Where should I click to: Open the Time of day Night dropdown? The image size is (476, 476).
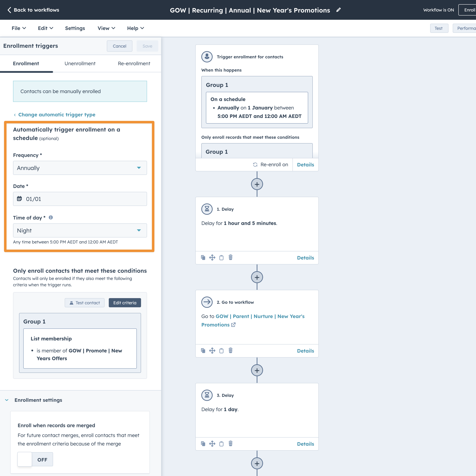pyautogui.click(x=80, y=230)
